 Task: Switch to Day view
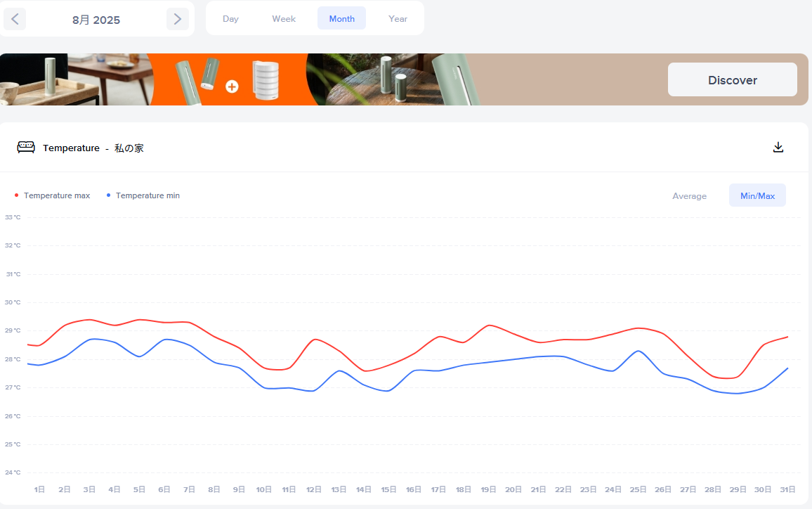click(230, 19)
